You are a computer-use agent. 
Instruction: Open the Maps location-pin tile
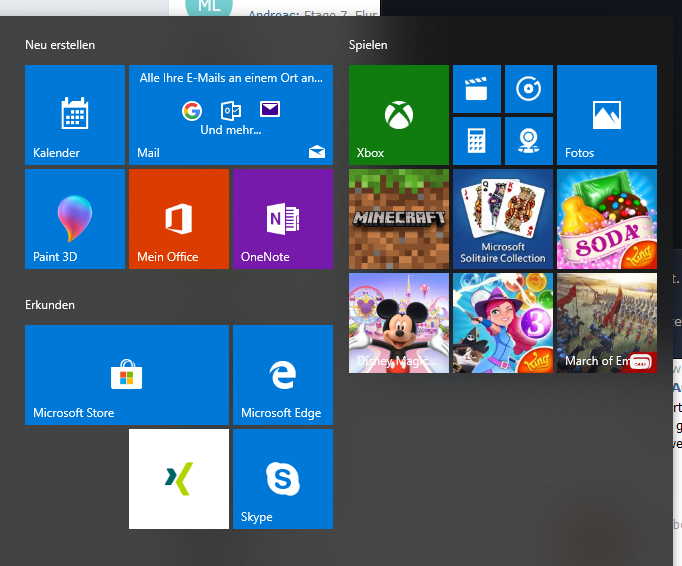point(529,141)
